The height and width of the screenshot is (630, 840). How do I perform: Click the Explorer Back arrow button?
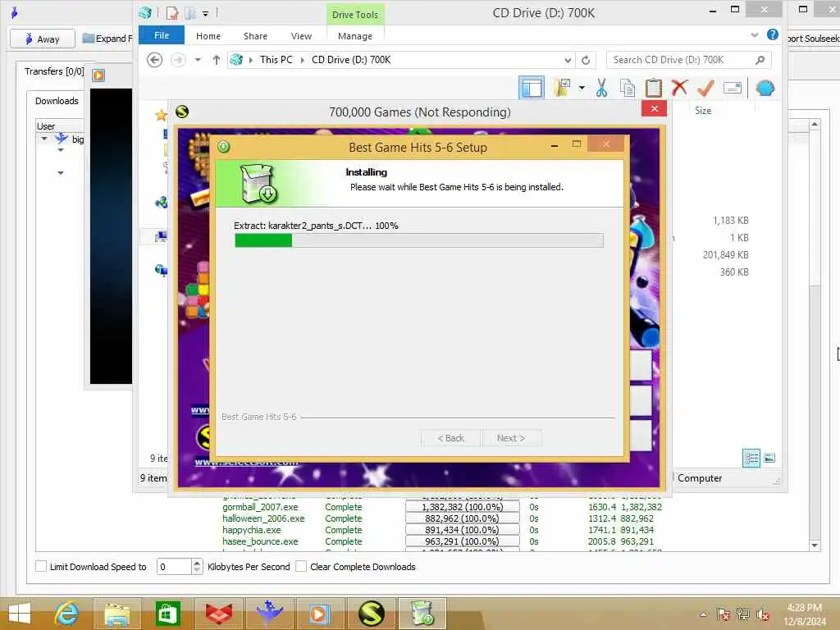click(155, 60)
